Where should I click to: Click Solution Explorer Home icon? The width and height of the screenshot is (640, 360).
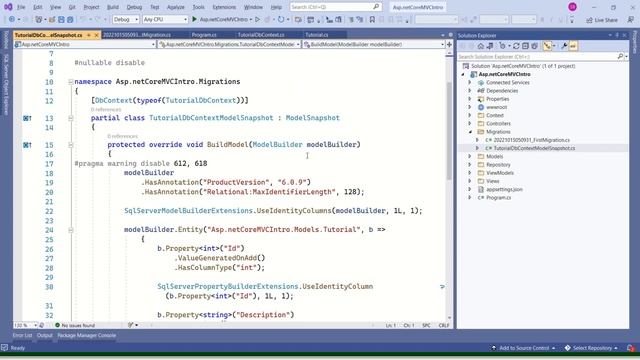(481, 46)
